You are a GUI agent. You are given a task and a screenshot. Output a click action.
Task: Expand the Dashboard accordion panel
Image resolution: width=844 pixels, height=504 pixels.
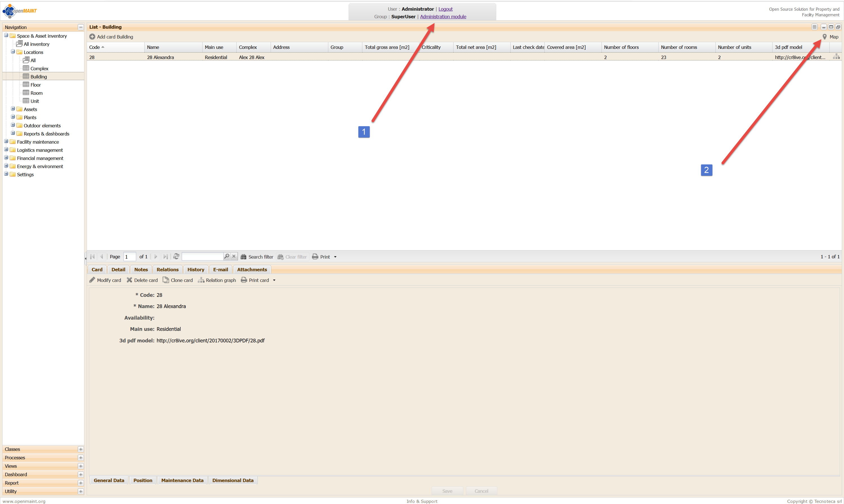(x=80, y=474)
